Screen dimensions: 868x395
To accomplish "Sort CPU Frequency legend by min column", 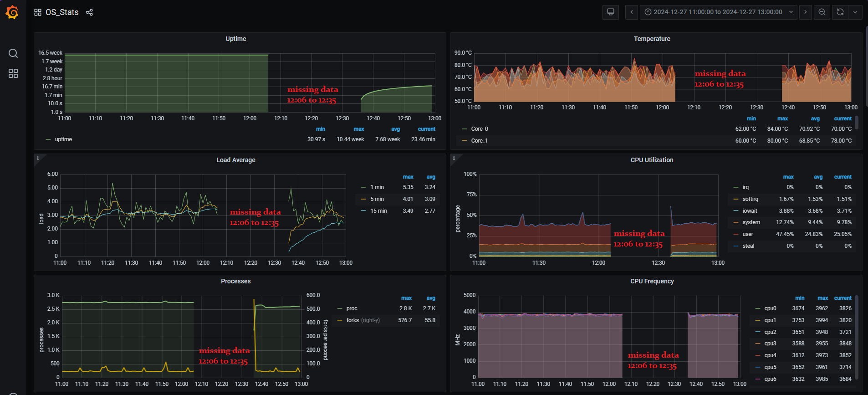I will pos(800,298).
